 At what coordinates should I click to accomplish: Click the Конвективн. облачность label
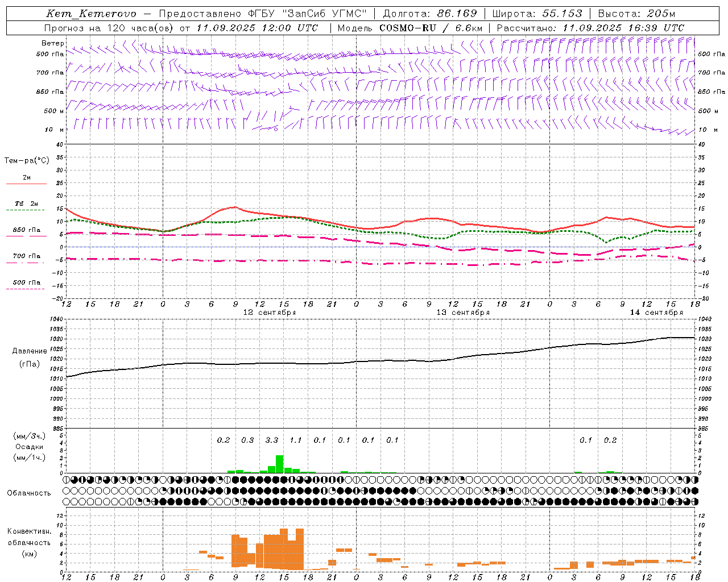(x=29, y=537)
